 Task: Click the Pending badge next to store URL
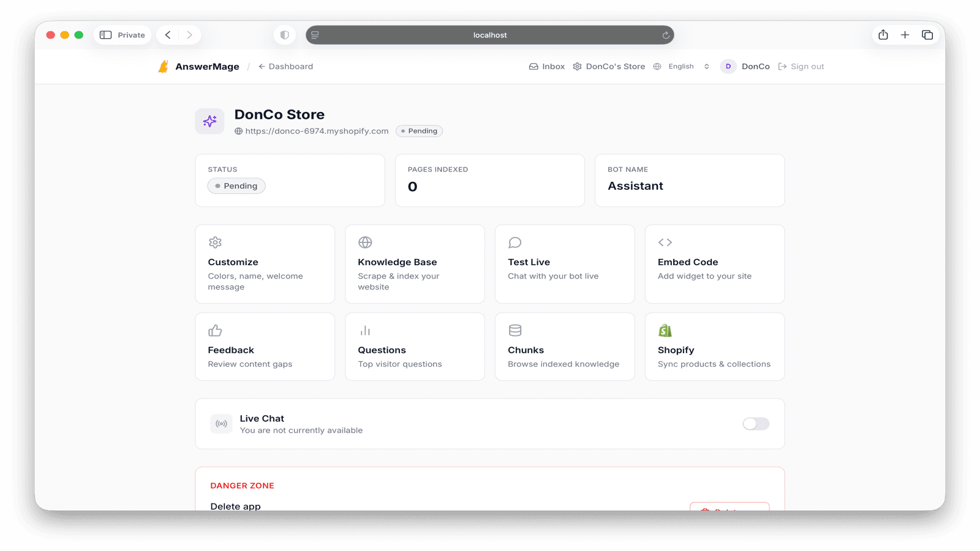pyautogui.click(x=420, y=131)
